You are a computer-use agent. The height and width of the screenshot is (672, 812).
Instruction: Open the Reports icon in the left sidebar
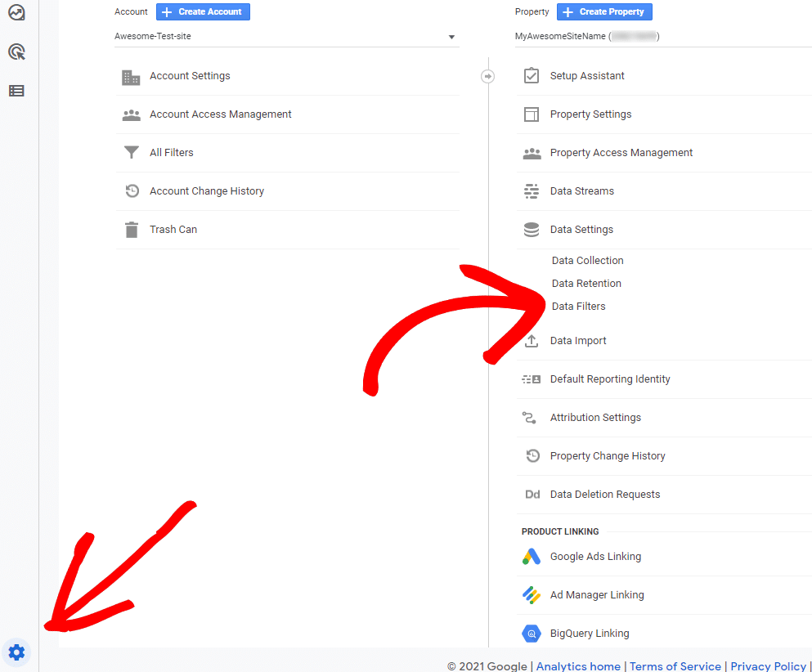coord(16,12)
